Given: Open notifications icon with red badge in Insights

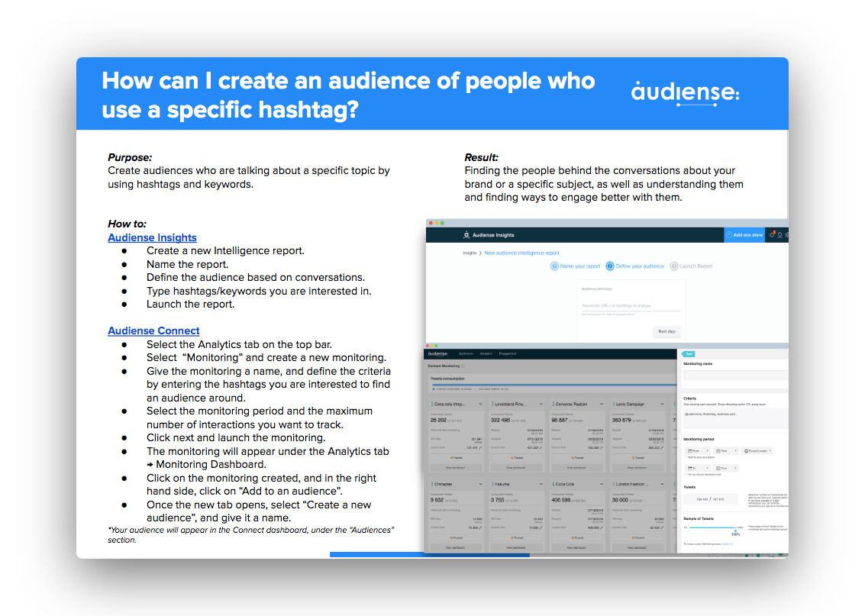Looking at the screenshot, I should coord(773,234).
